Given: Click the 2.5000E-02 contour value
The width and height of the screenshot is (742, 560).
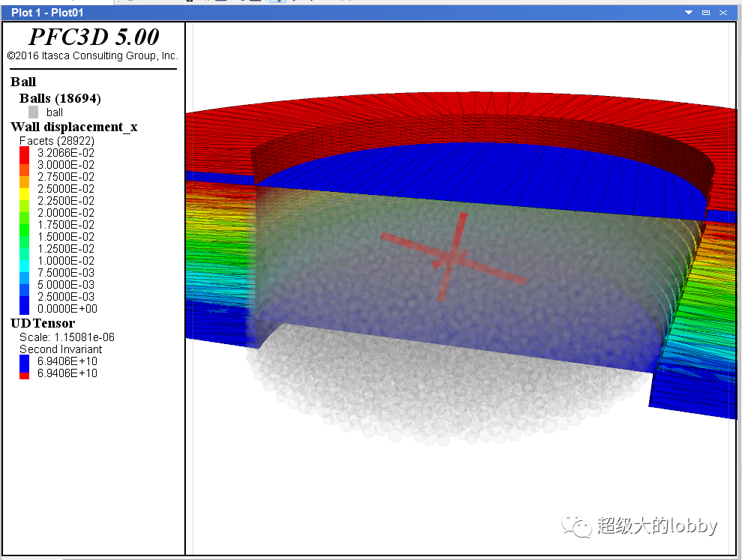Looking at the screenshot, I should tap(66, 189).
